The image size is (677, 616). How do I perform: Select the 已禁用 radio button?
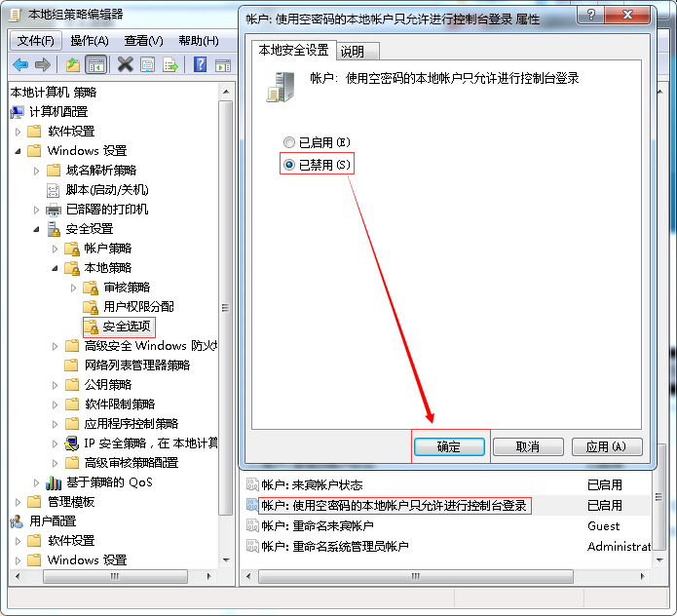click(x=288, y=165)
